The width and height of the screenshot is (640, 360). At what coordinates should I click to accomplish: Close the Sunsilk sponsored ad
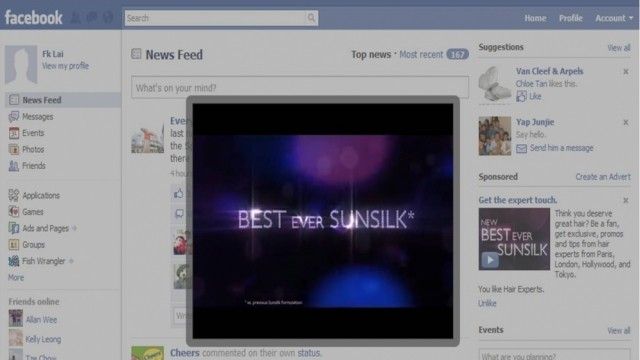click(626, 200)
